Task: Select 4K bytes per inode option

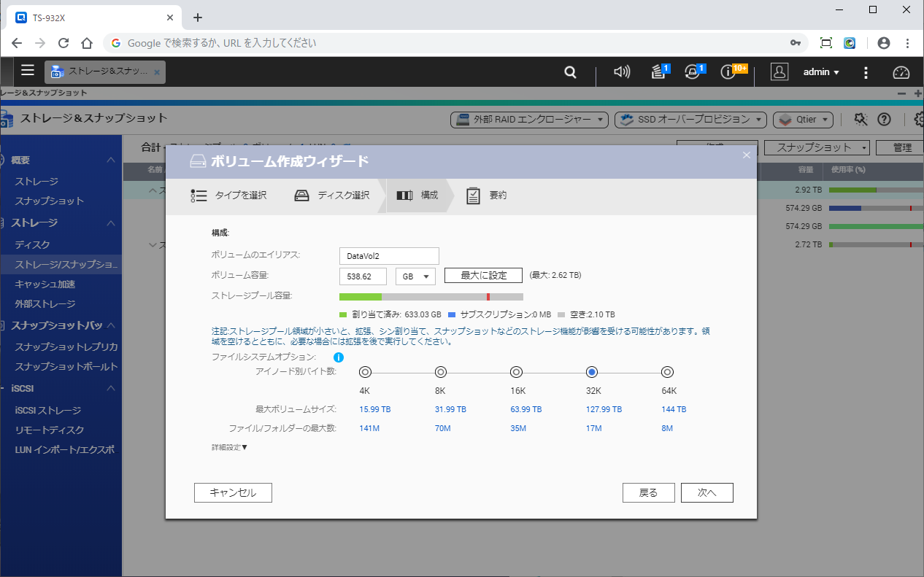Action: (365, 372)
